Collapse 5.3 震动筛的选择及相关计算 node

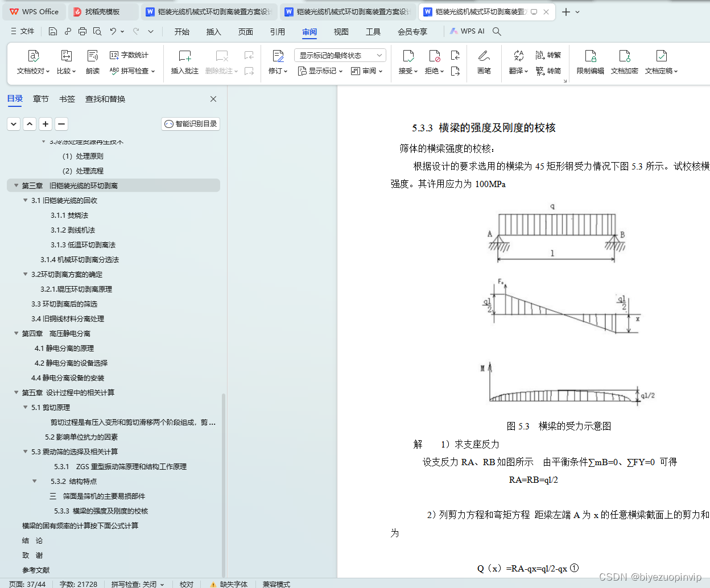25,452
